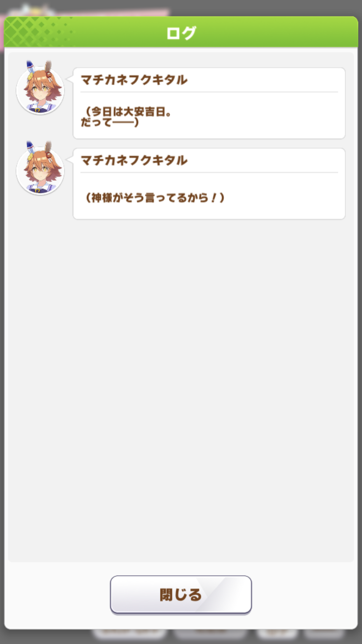Click the 閉じる button

click(181, 595)
